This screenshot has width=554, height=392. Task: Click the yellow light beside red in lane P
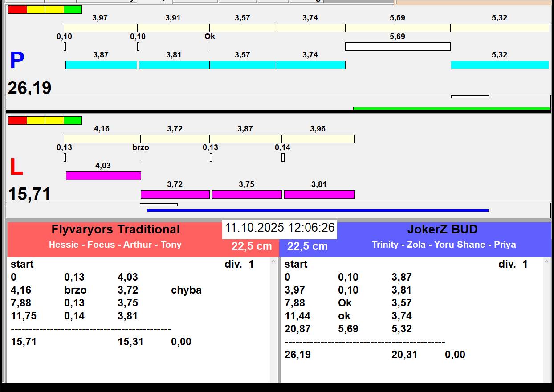coord(36,9)
